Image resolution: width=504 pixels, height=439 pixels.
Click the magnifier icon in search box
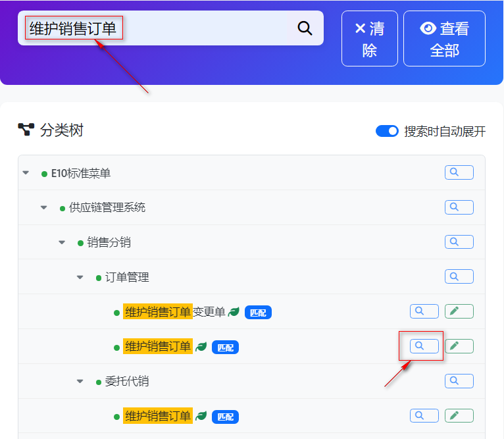tap(305, 28)
